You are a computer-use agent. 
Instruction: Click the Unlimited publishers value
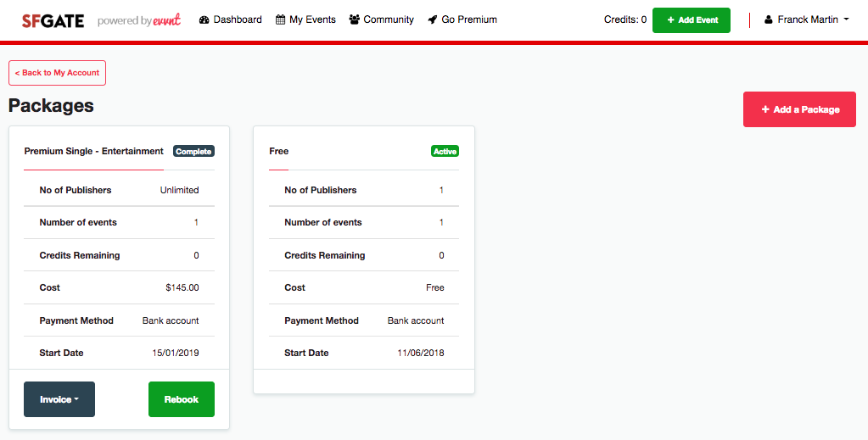click(179, 190)
